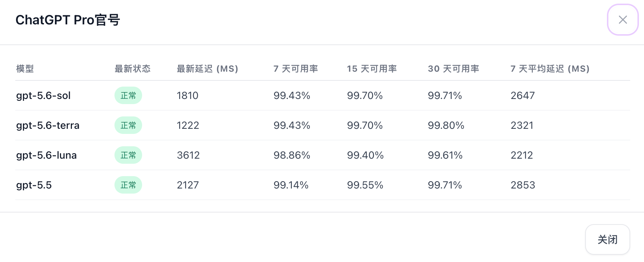Image resolution: width=644 pixels, height=262 pixels.
Task: Click the 最新延迟 (MS) column header
Action: [208, 69]
